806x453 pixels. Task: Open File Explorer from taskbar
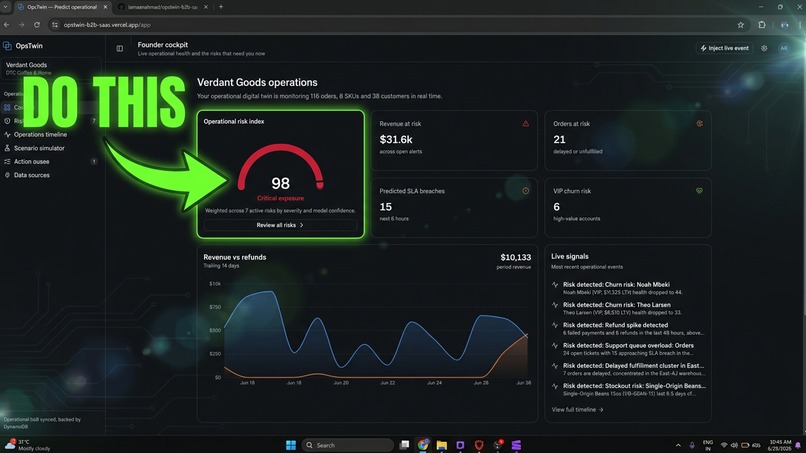(x=442, y=445)
